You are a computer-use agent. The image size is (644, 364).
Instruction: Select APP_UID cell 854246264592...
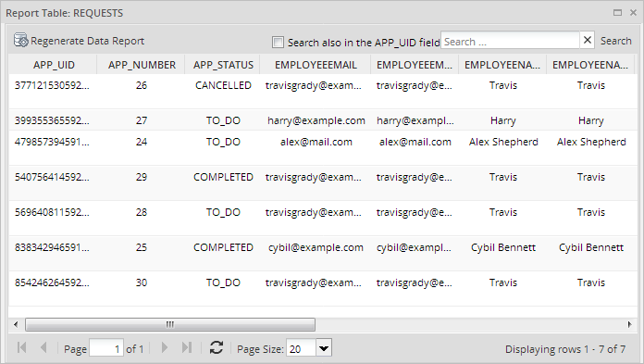(52, 282)
